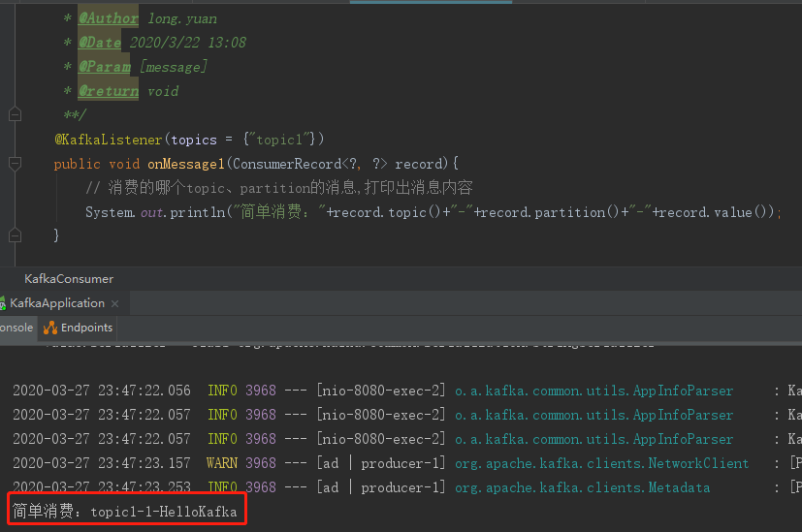The image size is (802, 532).
Task: Click the org.apache.kafka.clients.Metadata logger name
Action: (x=583, y=487)
